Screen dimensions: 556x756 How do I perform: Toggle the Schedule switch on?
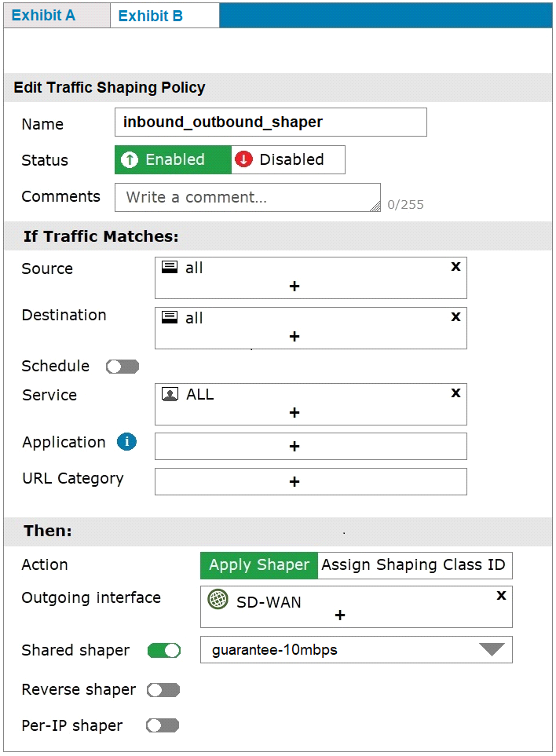123,367
